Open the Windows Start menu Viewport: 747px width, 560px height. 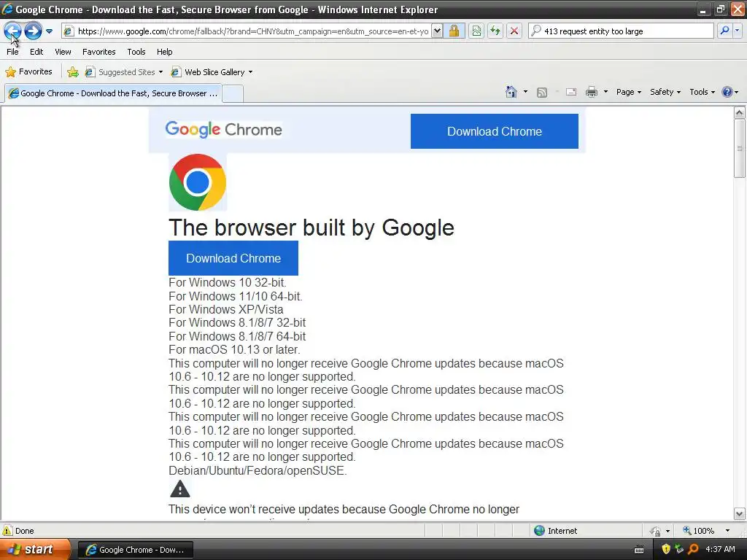pyautogui.click(x=35, y=550)
